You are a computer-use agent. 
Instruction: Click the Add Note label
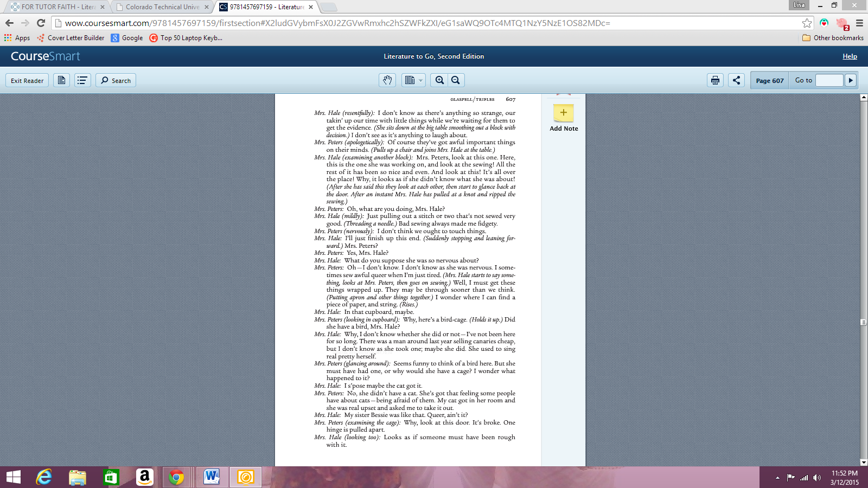564,129
